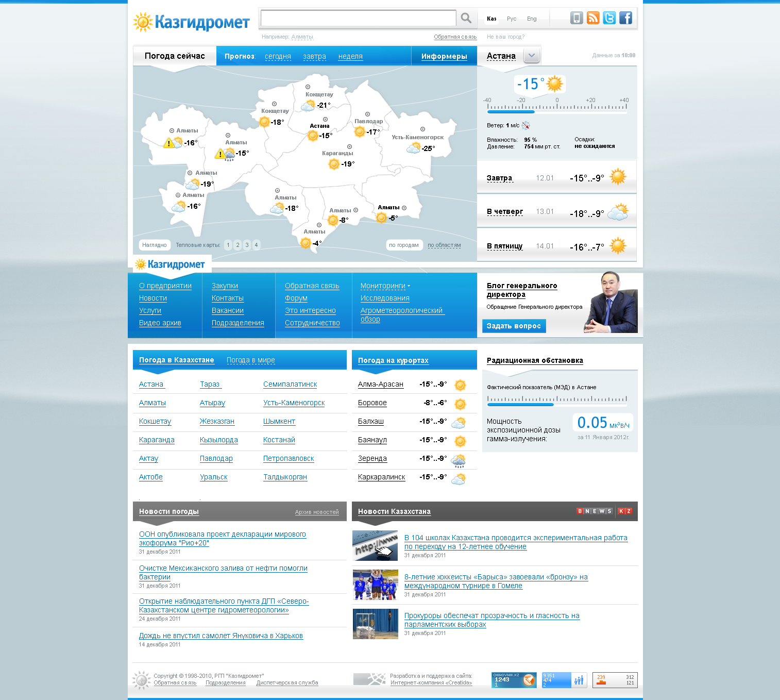Open the mobile version icon
This screenshot has width=780, height=700.
(576, 18)
